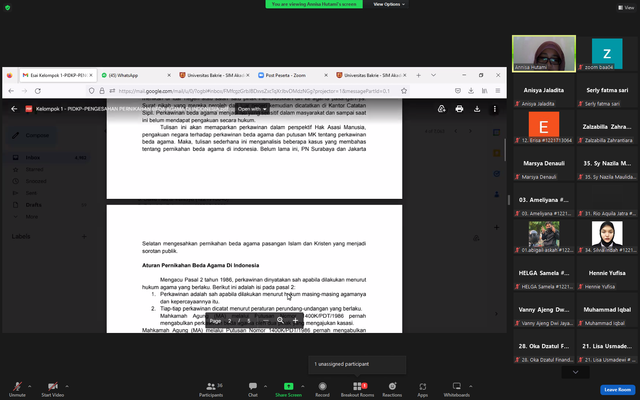The height and width of the screenshot is (400, 640).
Task: Show more participants with down chevron
Action: point(576,372)
